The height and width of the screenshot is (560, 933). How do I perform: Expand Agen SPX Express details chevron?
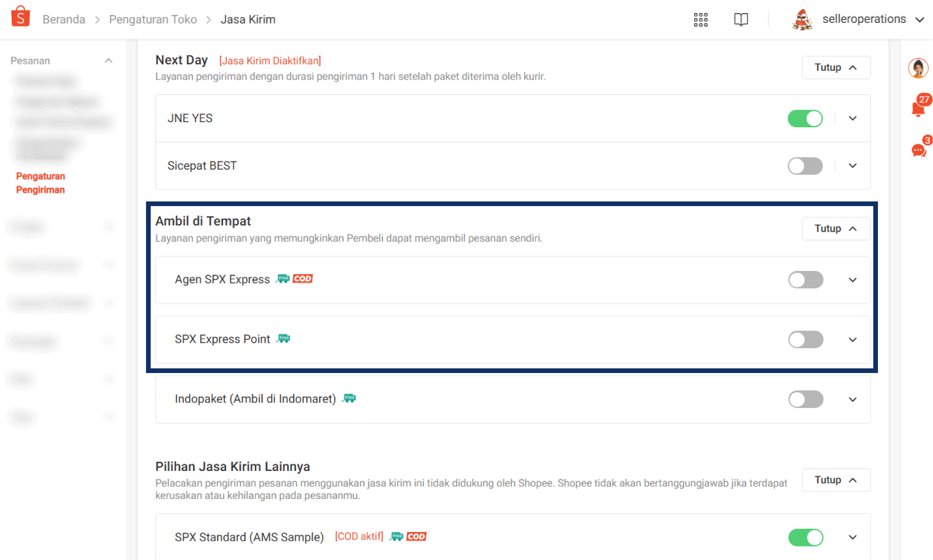[853, 280]
